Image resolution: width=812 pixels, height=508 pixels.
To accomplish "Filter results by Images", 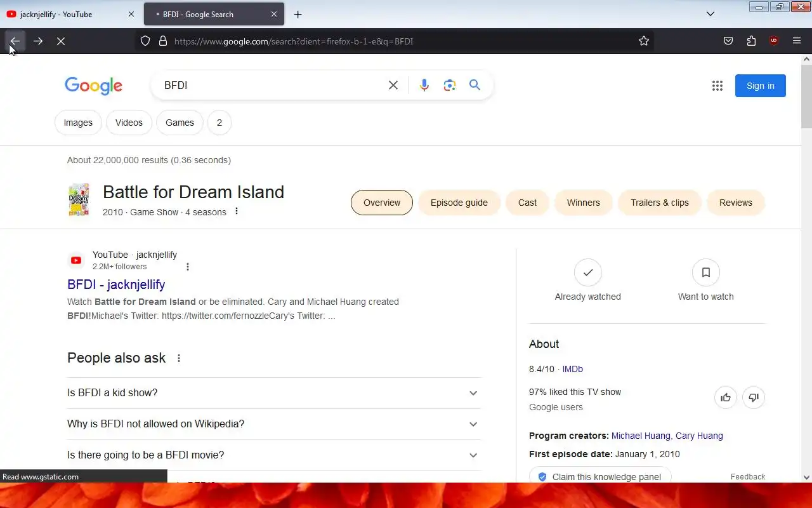I will click(78, 123).
